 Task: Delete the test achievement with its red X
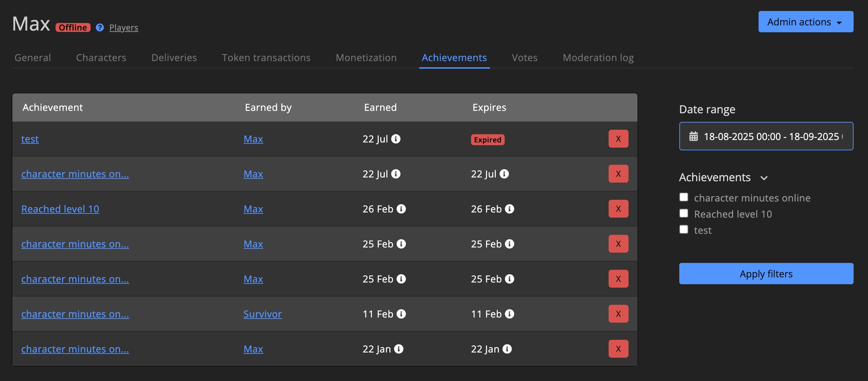click(618, 139)
